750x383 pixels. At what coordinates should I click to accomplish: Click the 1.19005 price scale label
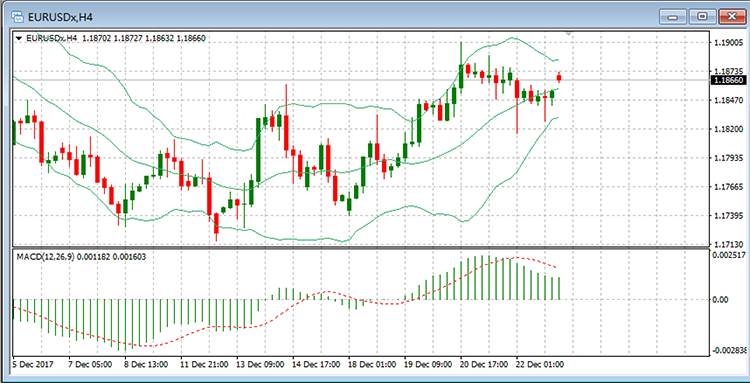728,43
